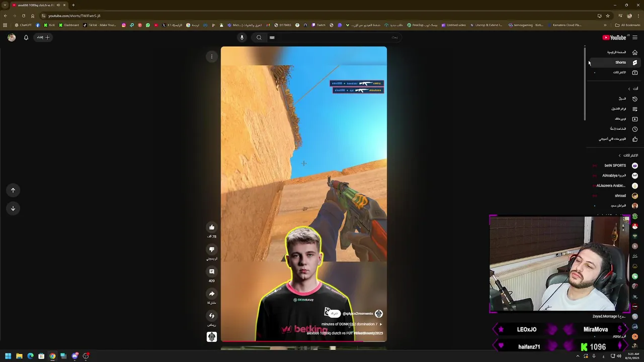
Task: Open the Create button with plus sign
Action: coord(43,37)
